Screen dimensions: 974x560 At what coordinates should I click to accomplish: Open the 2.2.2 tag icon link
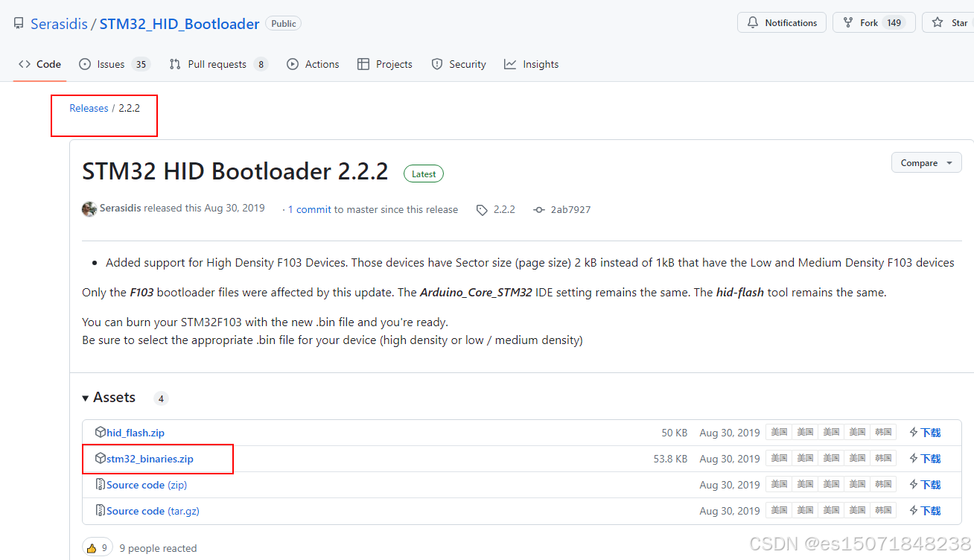click(x=496, y=209)
